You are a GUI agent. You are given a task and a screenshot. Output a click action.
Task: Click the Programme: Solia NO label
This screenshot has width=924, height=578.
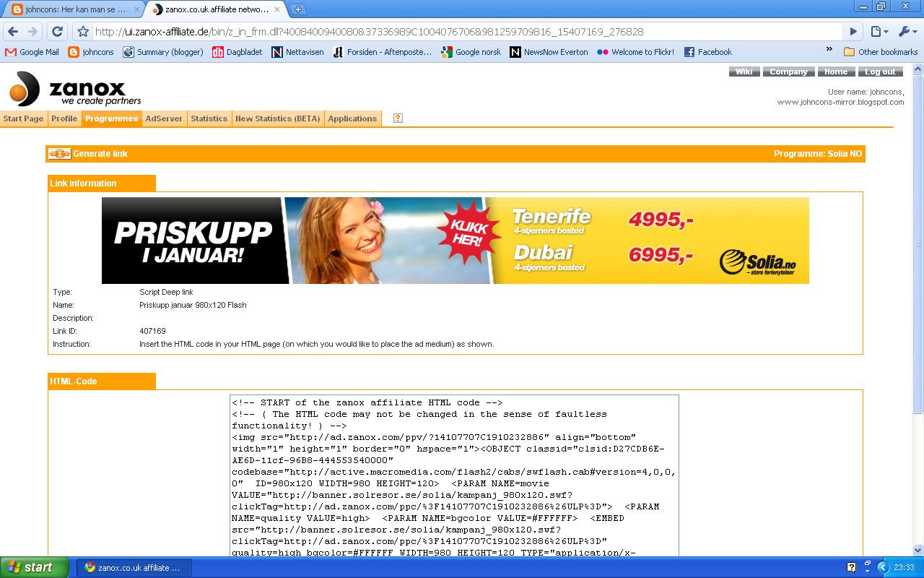(818, 154)
